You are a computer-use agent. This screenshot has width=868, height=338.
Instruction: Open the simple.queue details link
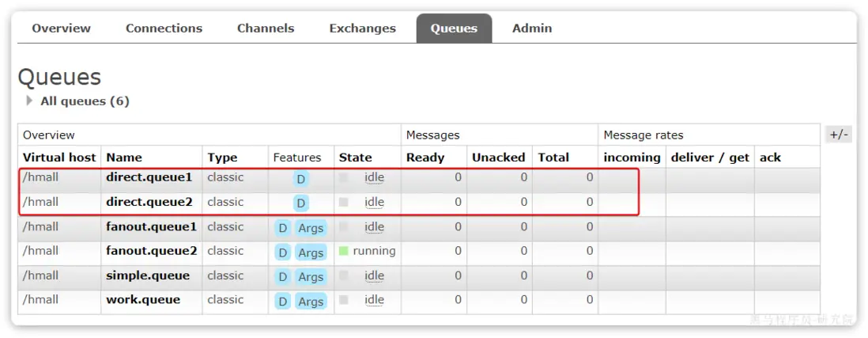[x=148, y=275]
